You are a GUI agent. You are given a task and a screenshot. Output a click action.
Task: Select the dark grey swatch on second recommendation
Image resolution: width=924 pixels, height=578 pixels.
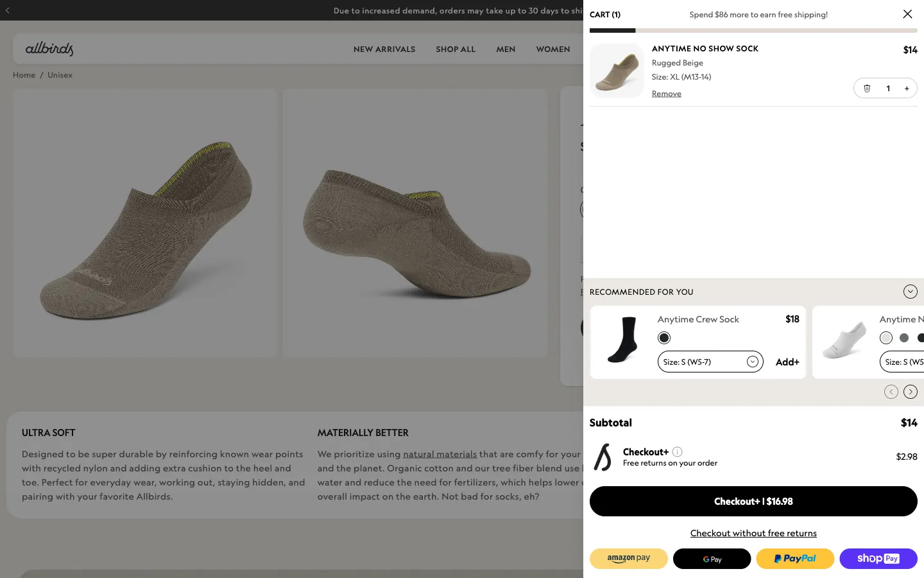click(904, 338)
